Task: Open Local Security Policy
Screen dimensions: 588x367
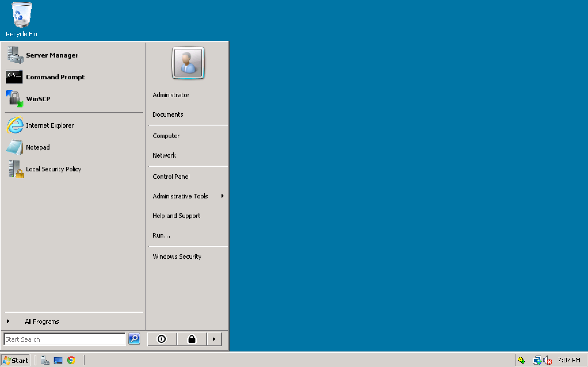Action: [x=54, y=169]
